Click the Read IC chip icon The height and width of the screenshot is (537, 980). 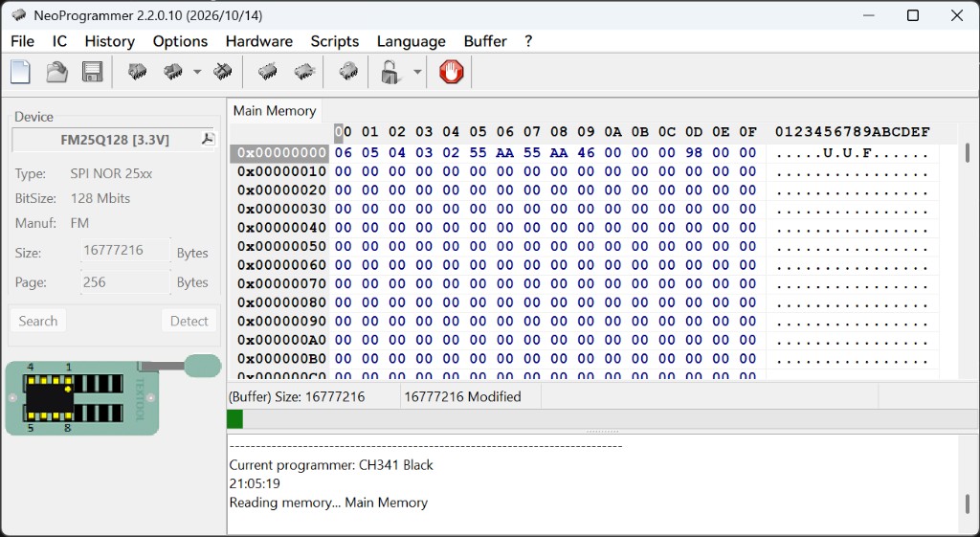137,72
